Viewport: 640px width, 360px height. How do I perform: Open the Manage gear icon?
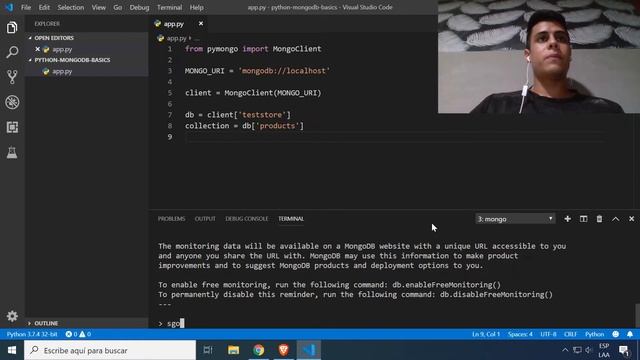tap(12, 316)
